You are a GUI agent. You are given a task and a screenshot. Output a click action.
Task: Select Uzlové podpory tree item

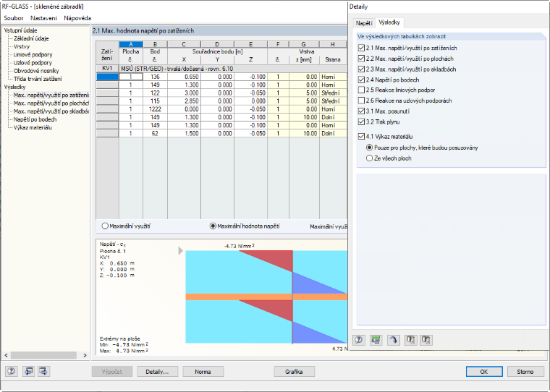33,63
